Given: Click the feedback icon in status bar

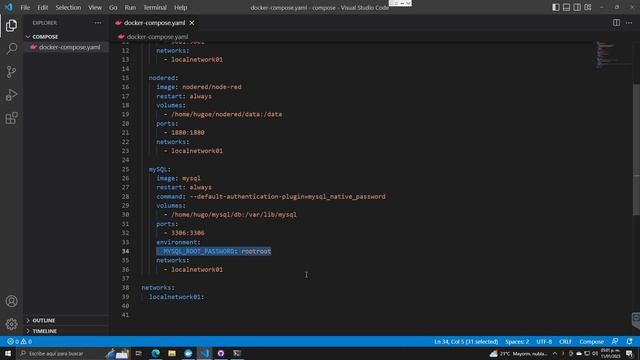Looking at the screenshot, I should click(x=615, y=342).
